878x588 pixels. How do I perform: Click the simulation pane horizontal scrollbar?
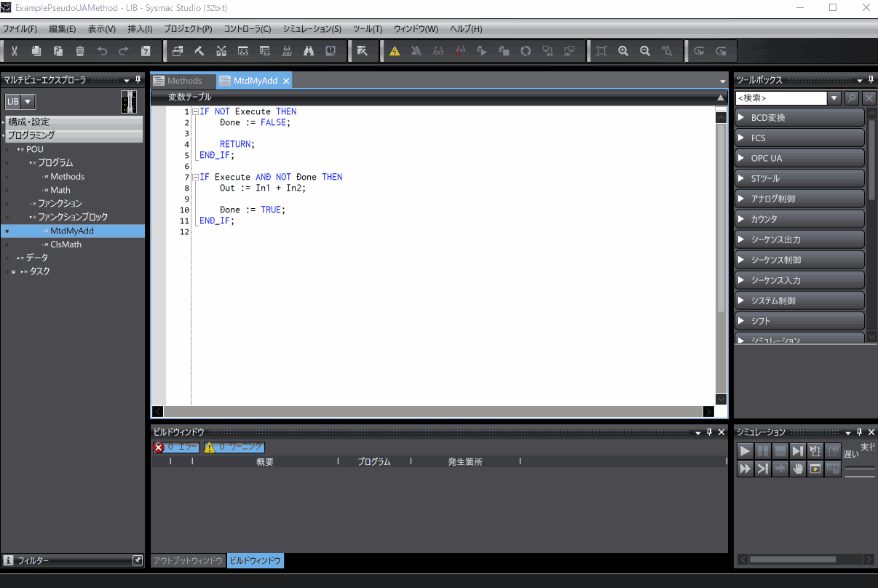pyautogui.click(x=793, y=559)
